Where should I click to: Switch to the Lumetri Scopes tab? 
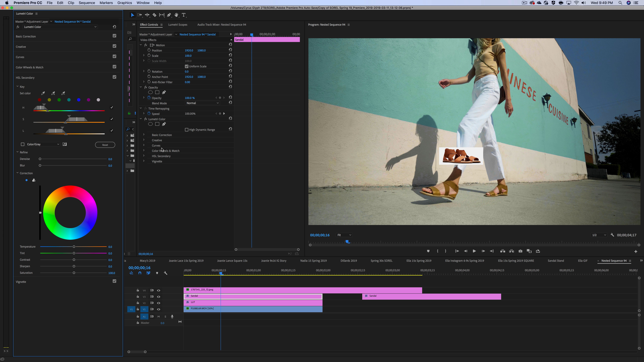[177, 25]
